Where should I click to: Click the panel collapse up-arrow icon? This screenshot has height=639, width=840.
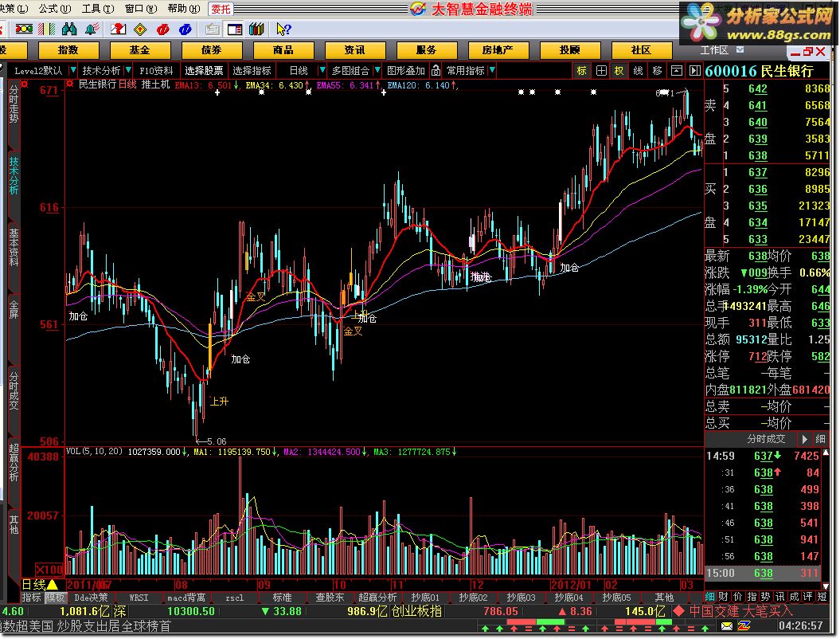pos(677,71)
